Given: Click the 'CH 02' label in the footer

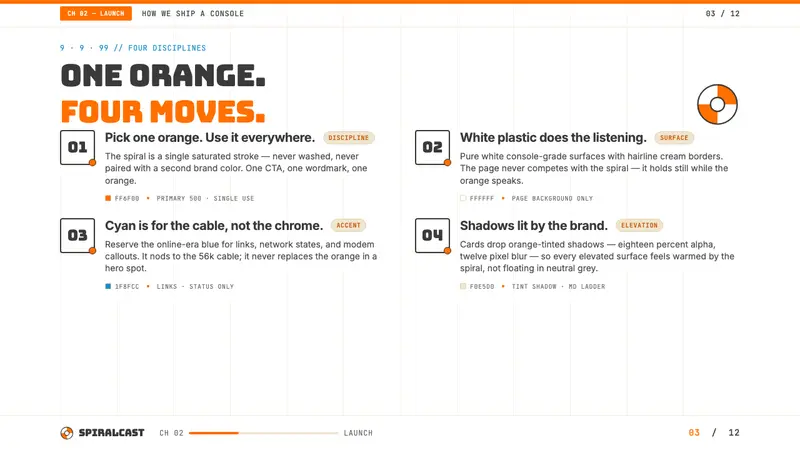Looking at the screenshot, I should pyautogui.click(x=171, y=433).
